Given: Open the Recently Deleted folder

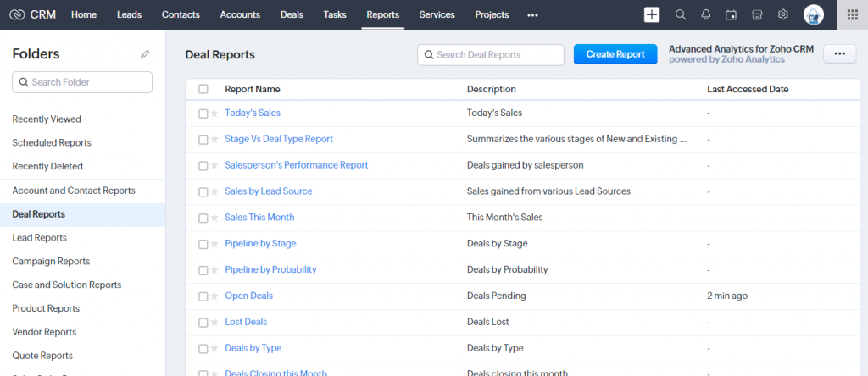Looking at the screenshot, I should click(x=47, y=167).
